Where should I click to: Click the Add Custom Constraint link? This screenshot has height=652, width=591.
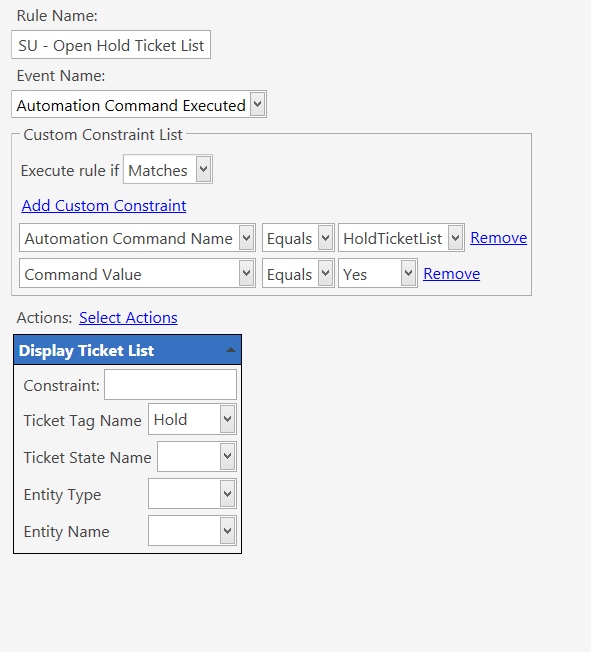tap(104, 205)
